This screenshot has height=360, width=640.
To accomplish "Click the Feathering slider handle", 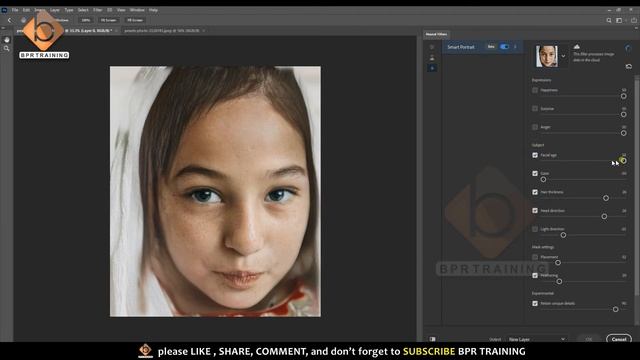I will (560, 281).
